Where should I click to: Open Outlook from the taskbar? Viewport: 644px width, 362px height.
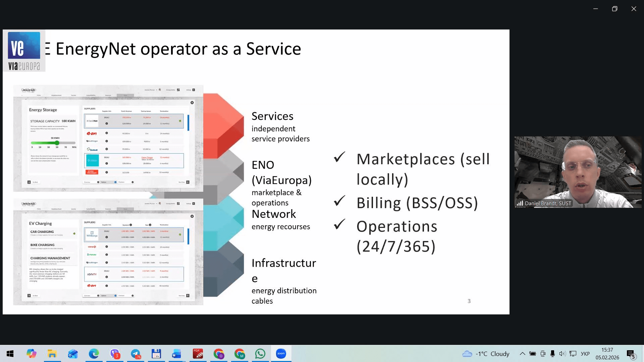[73, 354]
